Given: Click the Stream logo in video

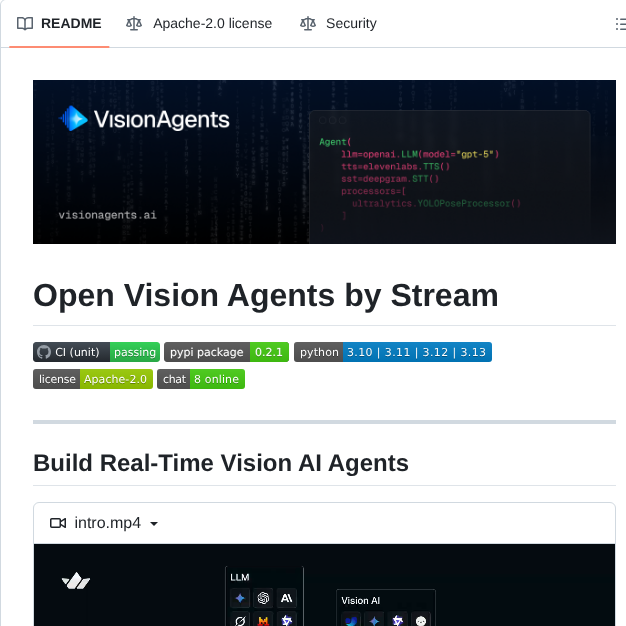Looking at the screenshot, I should pyautogui.click(x=76, y=581).
